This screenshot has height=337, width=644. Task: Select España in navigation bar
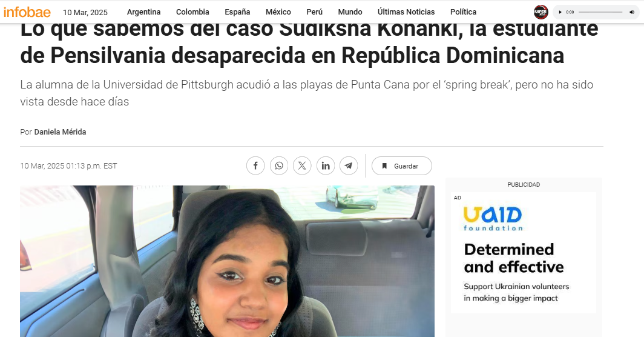pos(237,12)
